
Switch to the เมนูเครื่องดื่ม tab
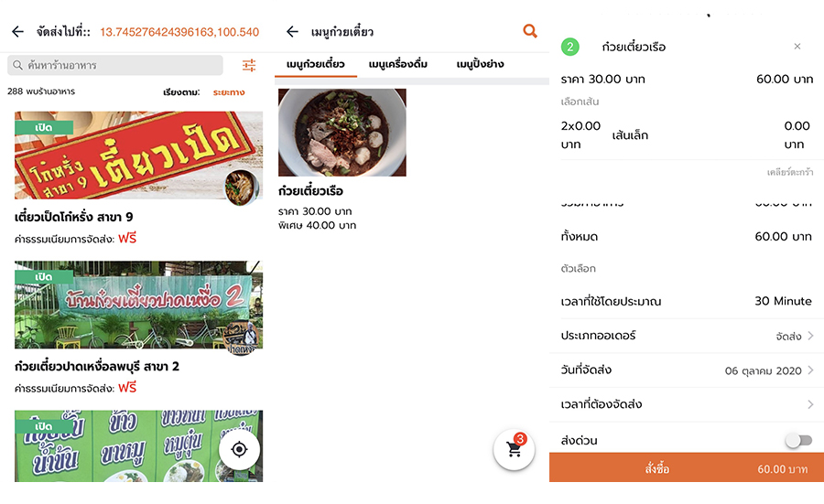point(398,64)
